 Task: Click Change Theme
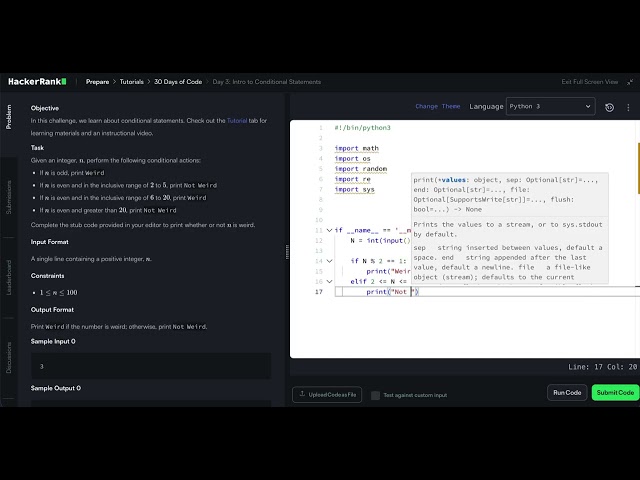tap(438, 107)
